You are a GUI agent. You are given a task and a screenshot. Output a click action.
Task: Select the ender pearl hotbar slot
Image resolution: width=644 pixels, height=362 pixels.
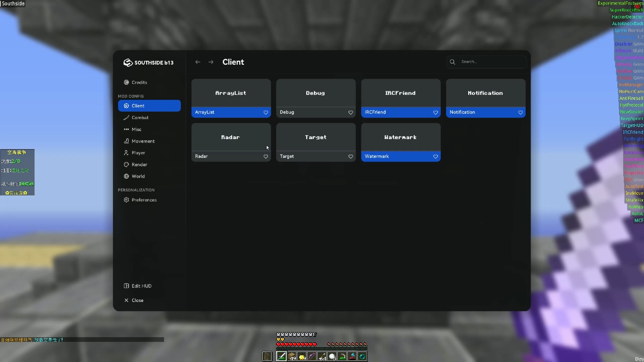(362, 356)
